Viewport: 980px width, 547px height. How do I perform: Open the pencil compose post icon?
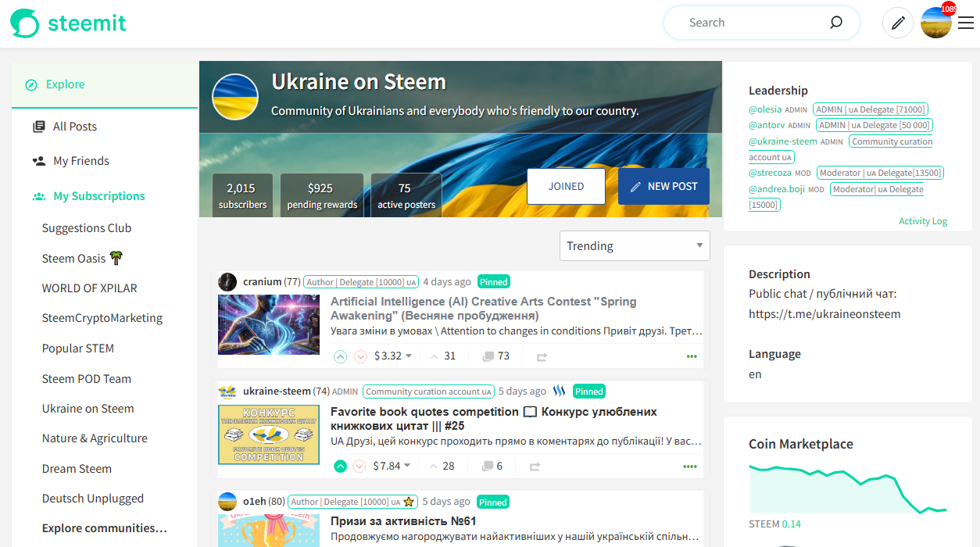898,23
